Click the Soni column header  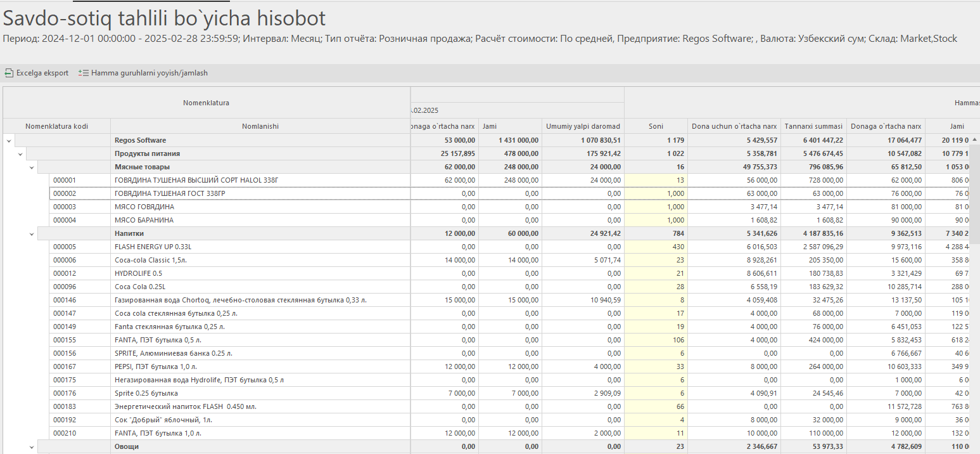[x=656, y=126]
